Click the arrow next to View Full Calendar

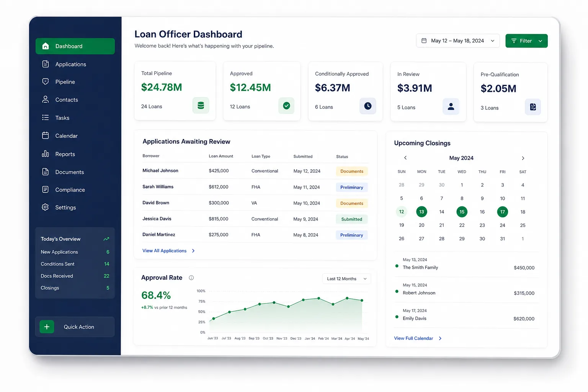[440, 338]
